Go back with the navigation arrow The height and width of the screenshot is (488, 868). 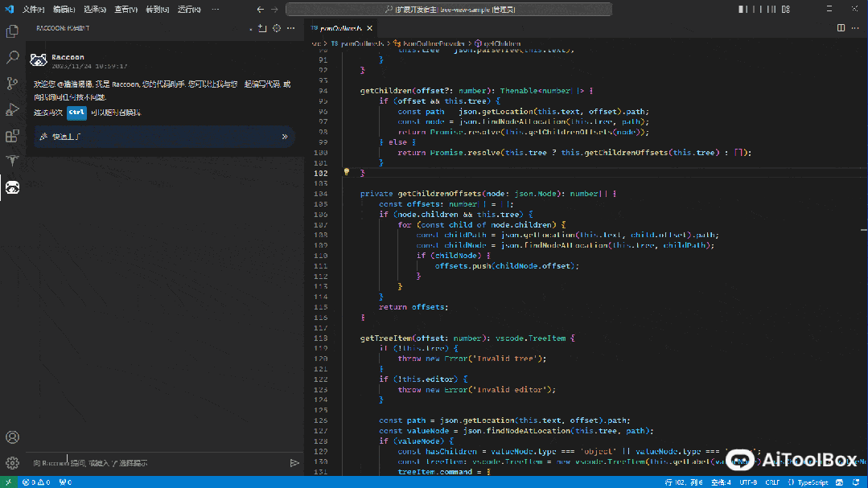pyautogui.click(x=260, y=10)
